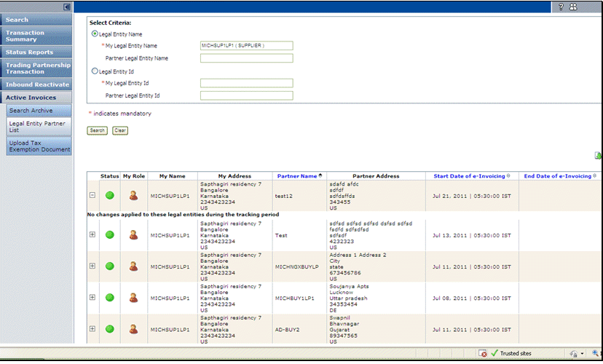This screenshot has height=364, width=603.
Task: Open Upload Tax Exemption Document
Action: [39, 146]
